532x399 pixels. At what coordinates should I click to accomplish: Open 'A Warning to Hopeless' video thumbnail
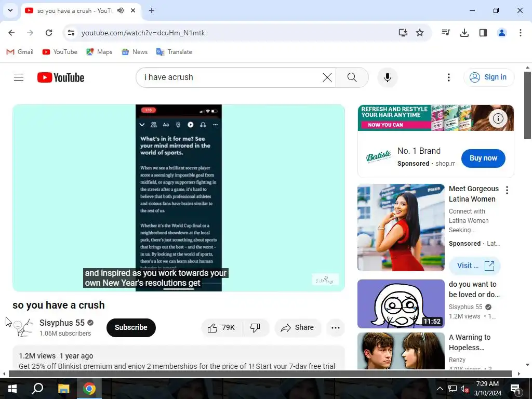401,351
